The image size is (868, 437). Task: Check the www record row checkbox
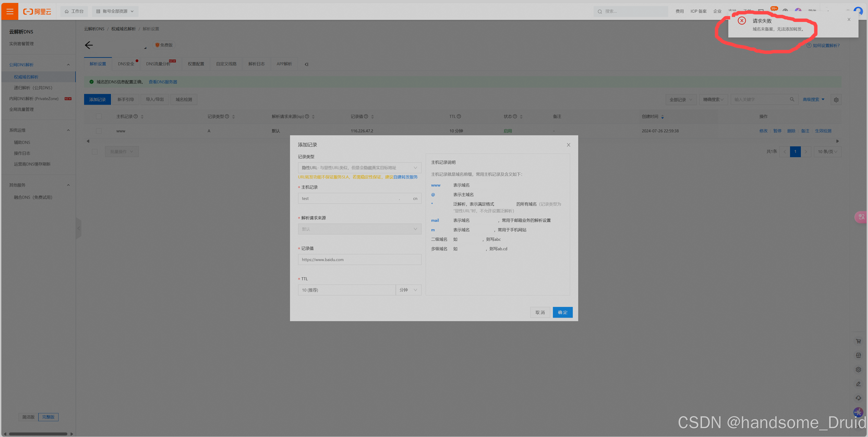click(x=99, y=131)
